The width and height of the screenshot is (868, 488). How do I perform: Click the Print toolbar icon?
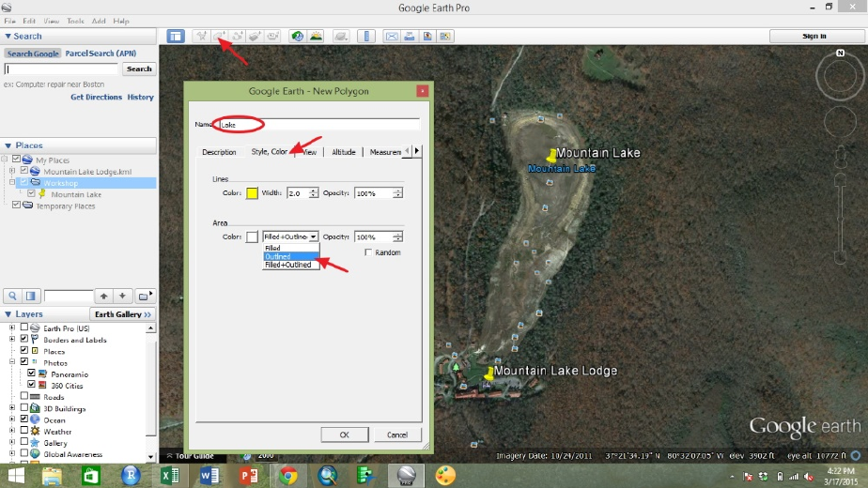pyautogui.click(x=409, y=37)
